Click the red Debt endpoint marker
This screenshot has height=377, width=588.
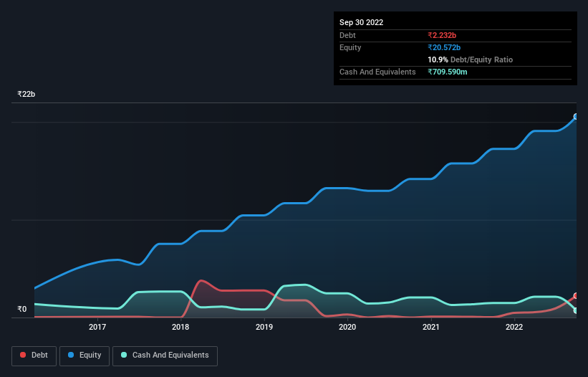tap(576, 296)
